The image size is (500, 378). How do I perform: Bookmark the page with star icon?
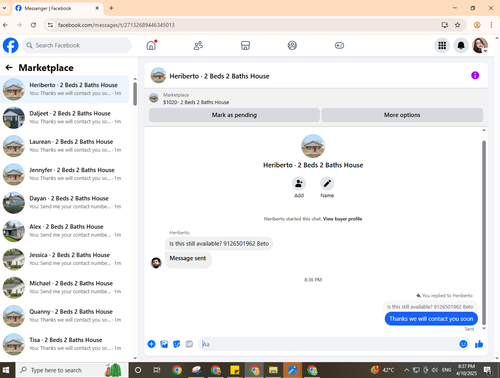click(x=458, y=25)
